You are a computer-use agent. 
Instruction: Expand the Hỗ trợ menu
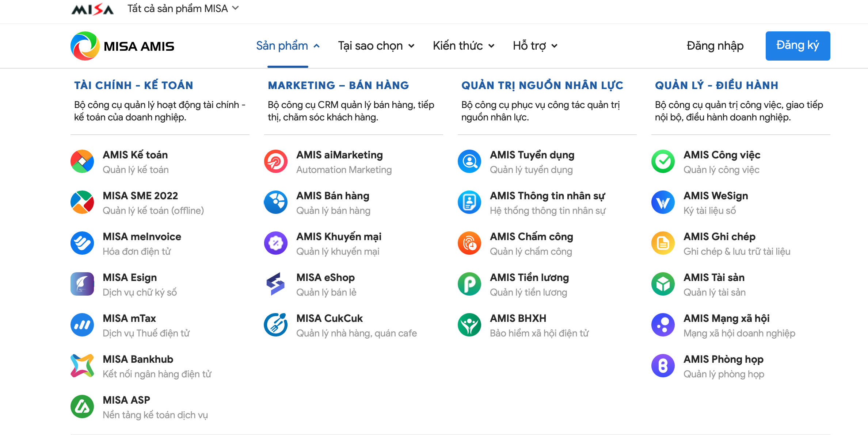(535, 46)
